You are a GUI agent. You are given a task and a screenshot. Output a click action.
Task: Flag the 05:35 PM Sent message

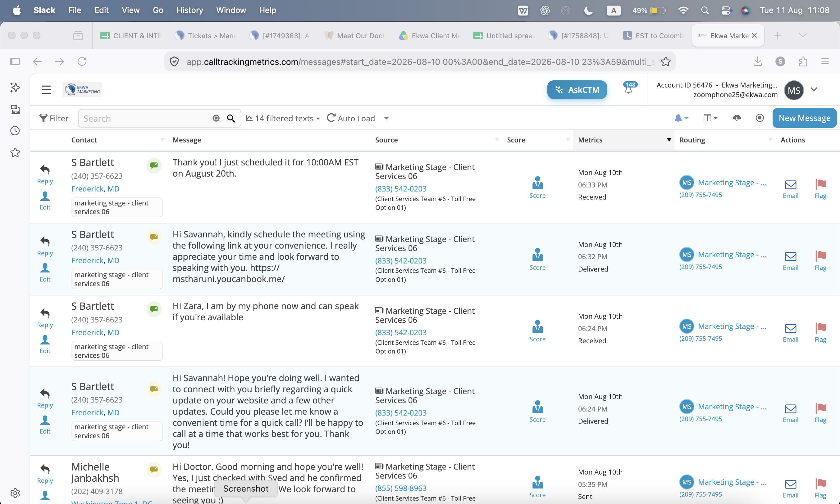click(820, 488)
